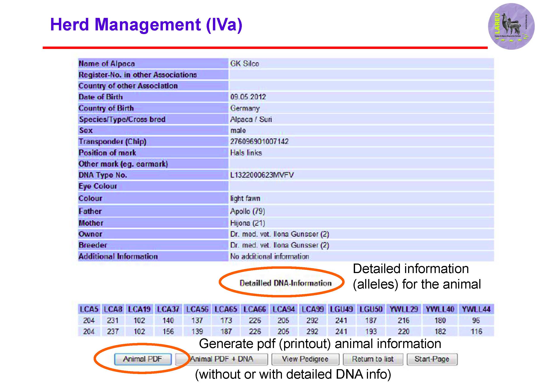This screenshot has height=392, width=555.
Task: Click the LCA94 column header
Action: 284,309
